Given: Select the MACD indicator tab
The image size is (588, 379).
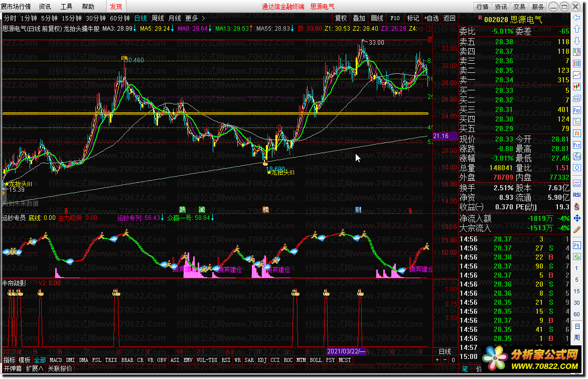Looking at the screenshot, I should click(56, 360).
